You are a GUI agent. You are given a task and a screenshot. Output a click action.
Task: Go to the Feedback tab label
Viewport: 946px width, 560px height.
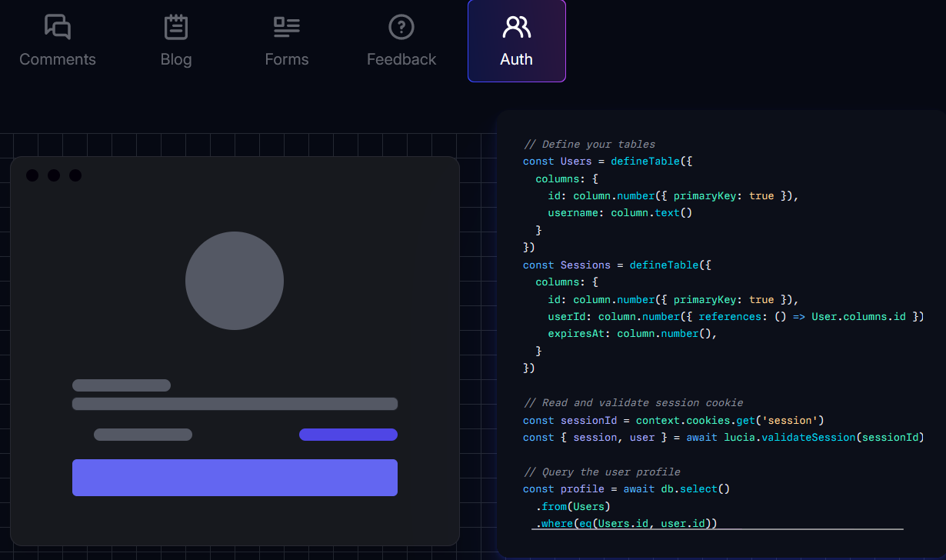401,59
